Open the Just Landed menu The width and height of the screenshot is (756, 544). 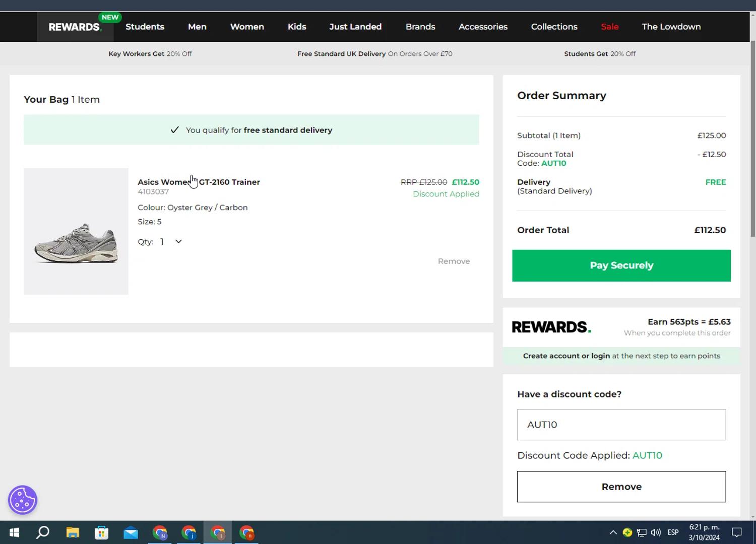point(355,27)
